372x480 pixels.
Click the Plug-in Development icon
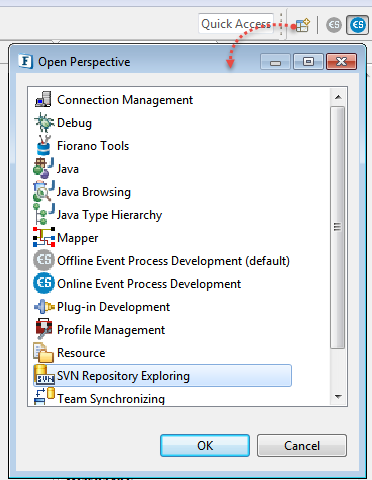coord(44,306)
